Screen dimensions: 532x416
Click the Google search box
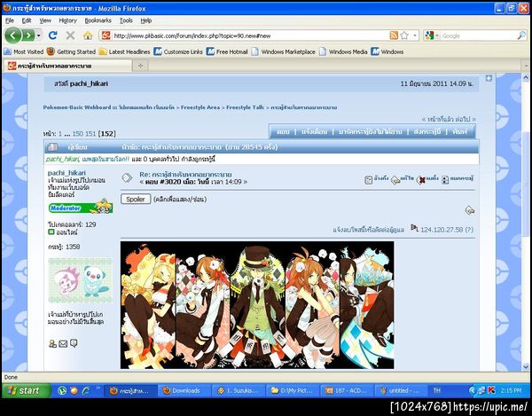[x=479, y=35]
